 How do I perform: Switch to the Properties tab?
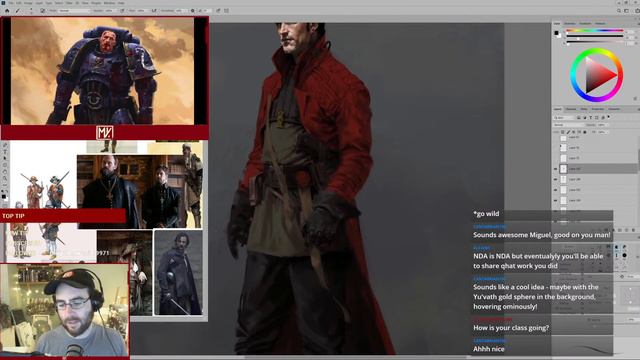pos(598,109)
